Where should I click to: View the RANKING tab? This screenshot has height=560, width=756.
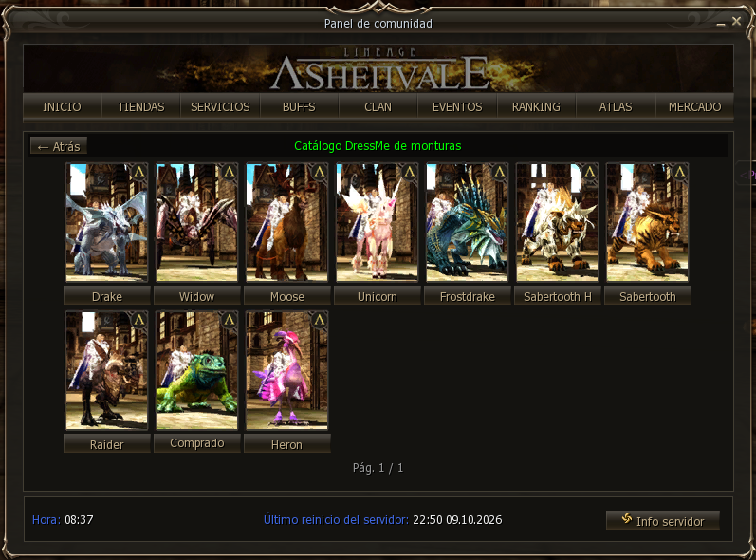[x=536, y=106]
